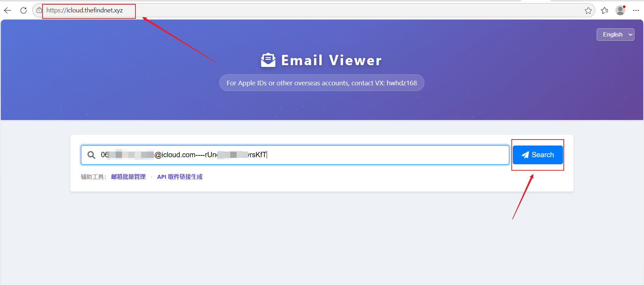Open the API 取件链接生成 link
This screenshot has height=285, width=644.
click(x=180, y=177)
